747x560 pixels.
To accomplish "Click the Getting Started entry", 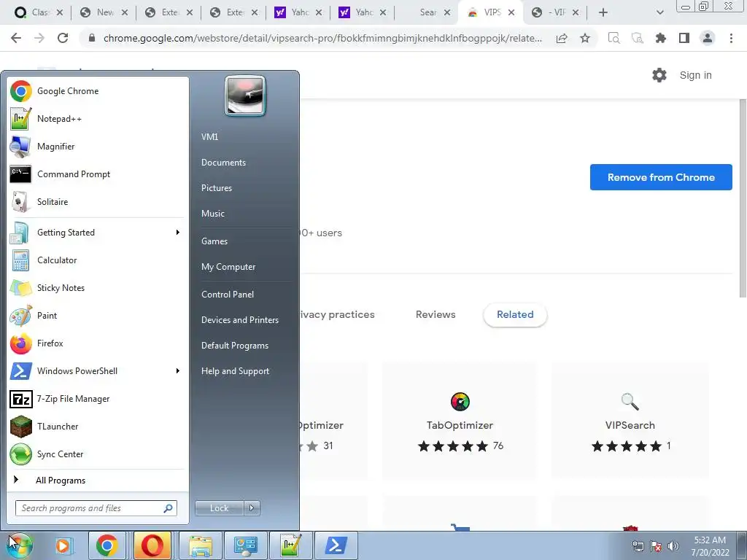I will point(98,233).
